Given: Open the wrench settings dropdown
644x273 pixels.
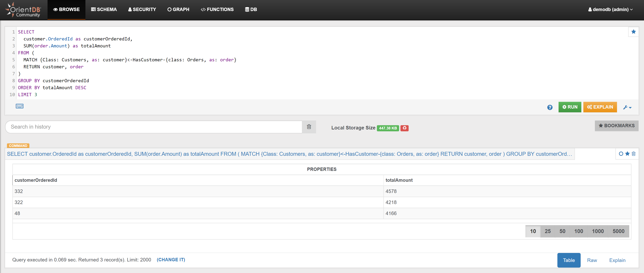Looking at the screenshot, I should click(x=627, y=107).
